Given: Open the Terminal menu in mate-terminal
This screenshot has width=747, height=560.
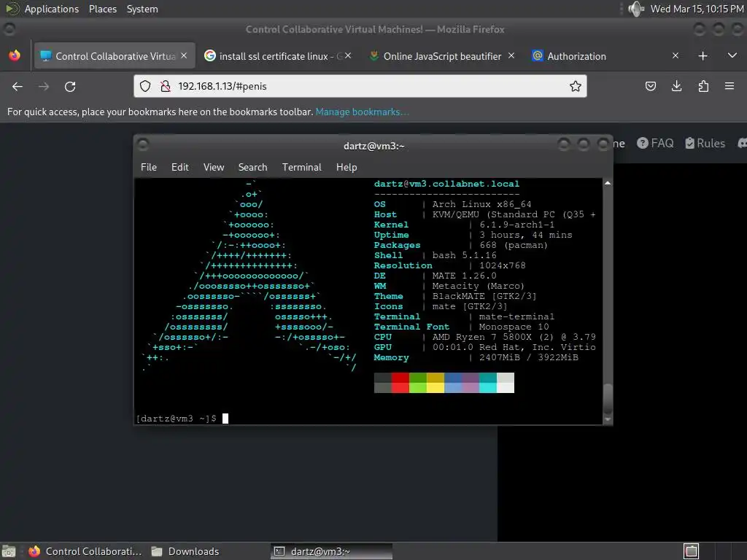Looking at the screenshot, I should coord(301,167).
